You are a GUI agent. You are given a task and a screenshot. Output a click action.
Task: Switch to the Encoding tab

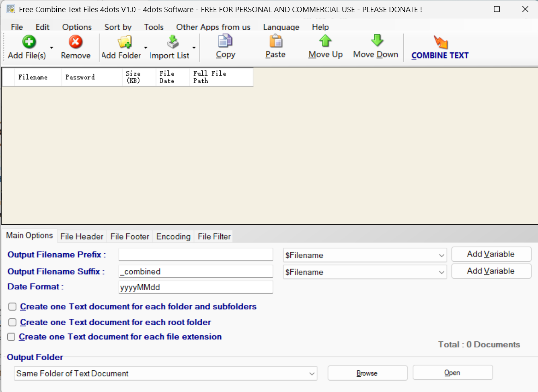click(x=173, y=236)
